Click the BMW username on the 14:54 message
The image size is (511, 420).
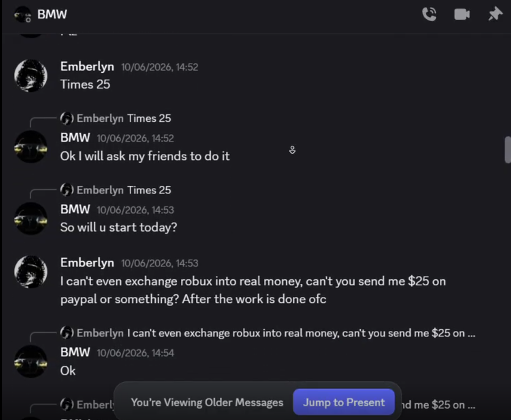[x=75, y=352]
